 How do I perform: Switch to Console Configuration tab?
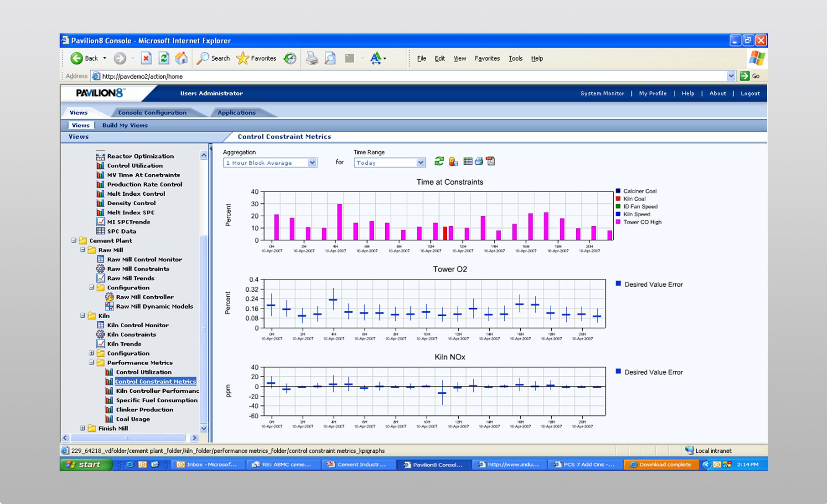[152, 113]
